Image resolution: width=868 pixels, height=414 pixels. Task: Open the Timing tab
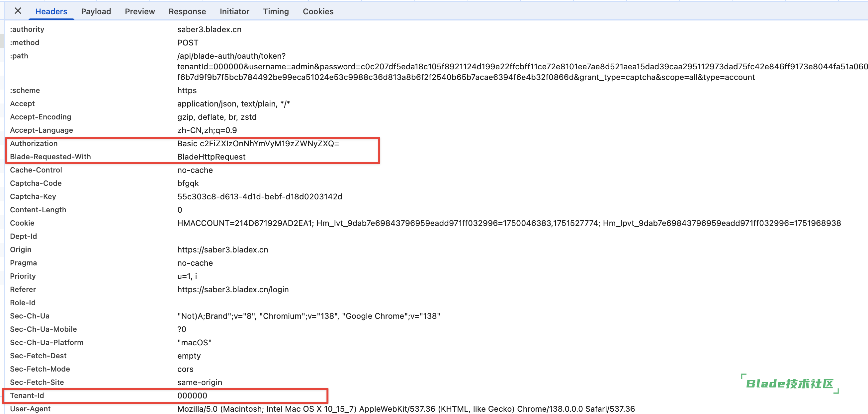click(x=276, y=11)
